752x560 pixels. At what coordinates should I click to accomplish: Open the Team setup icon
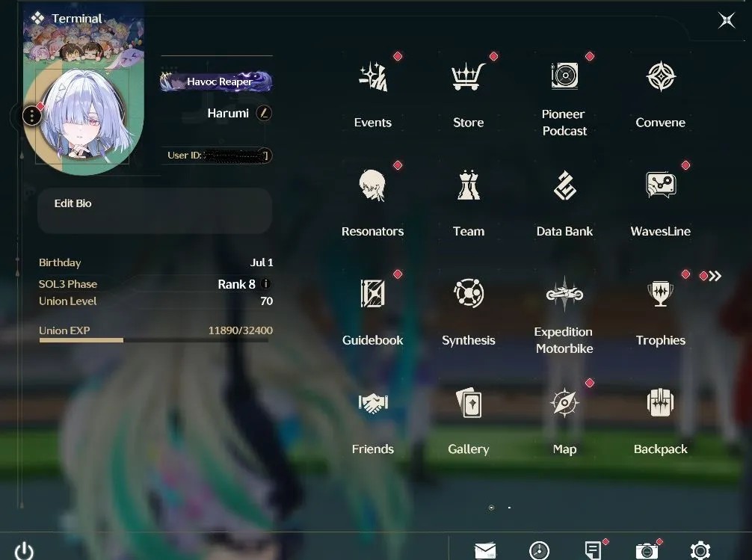(469, 185)
